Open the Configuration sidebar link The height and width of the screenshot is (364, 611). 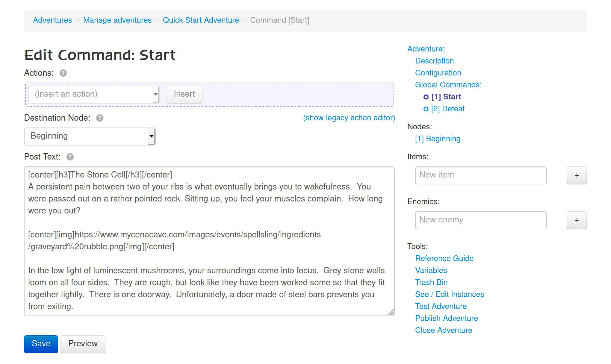click(438, 73)
